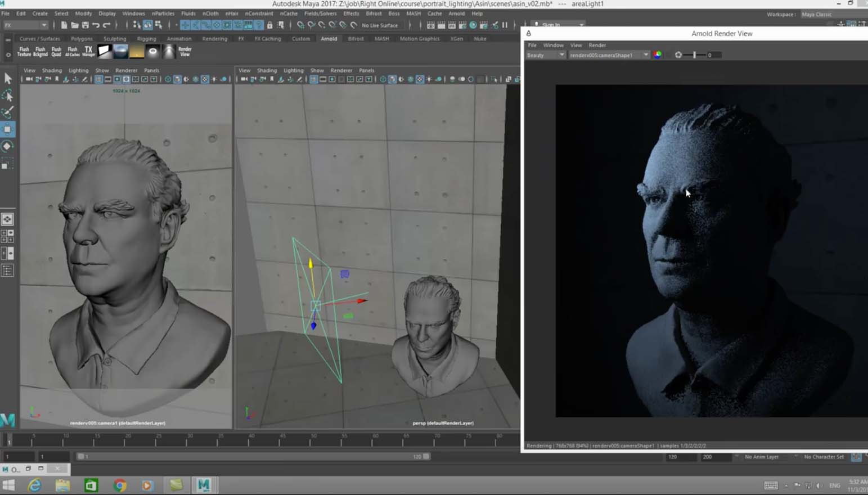
Task: Adjust the exposure slider in Render View
Action: (695, 55)
